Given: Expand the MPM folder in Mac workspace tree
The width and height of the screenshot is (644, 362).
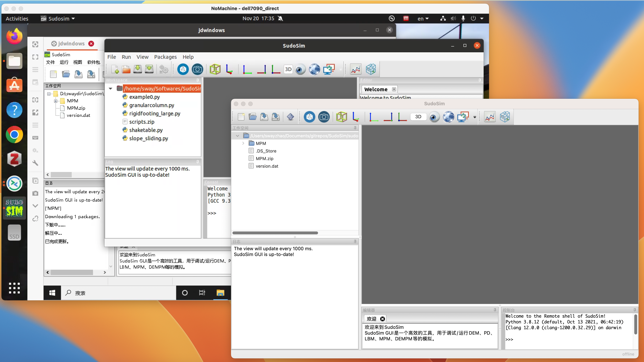Looking at the screenshot, I should (243, 143).
